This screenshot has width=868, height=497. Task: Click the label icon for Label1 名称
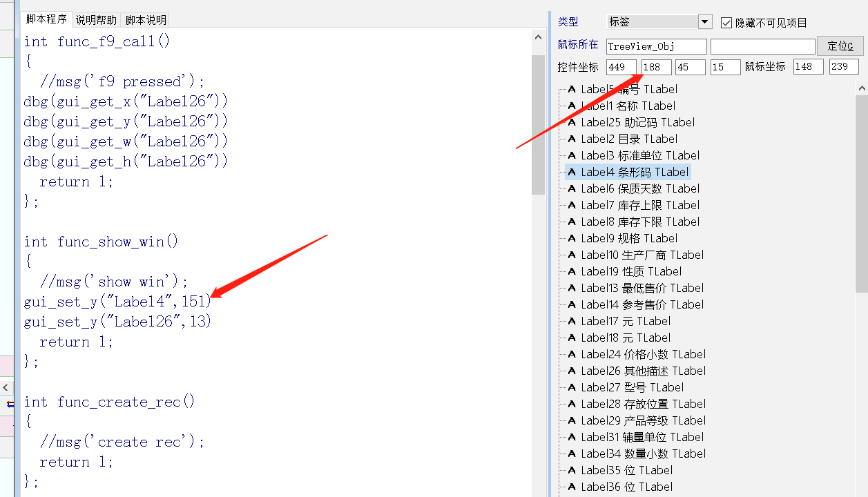click(x=572, y=106)
